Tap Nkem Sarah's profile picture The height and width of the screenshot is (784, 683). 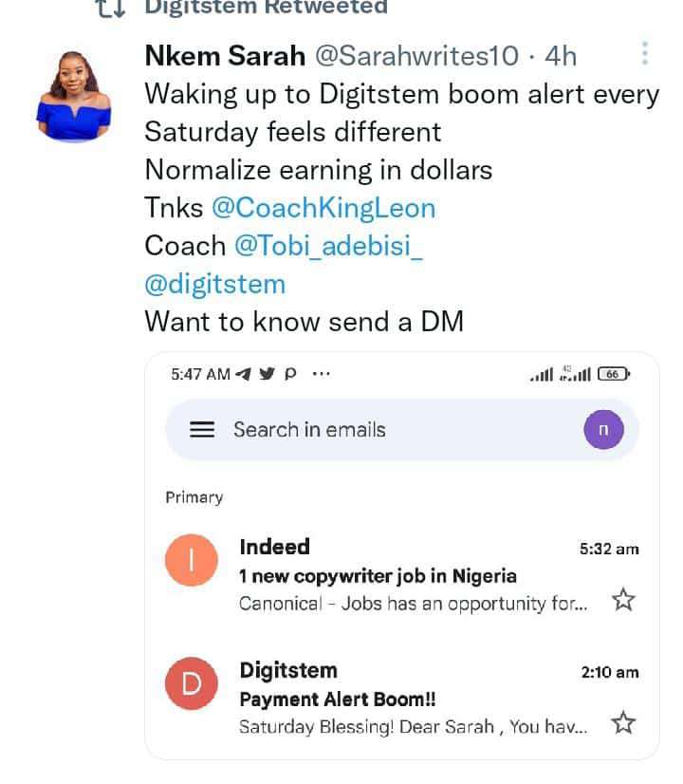[x=74, y=96]
